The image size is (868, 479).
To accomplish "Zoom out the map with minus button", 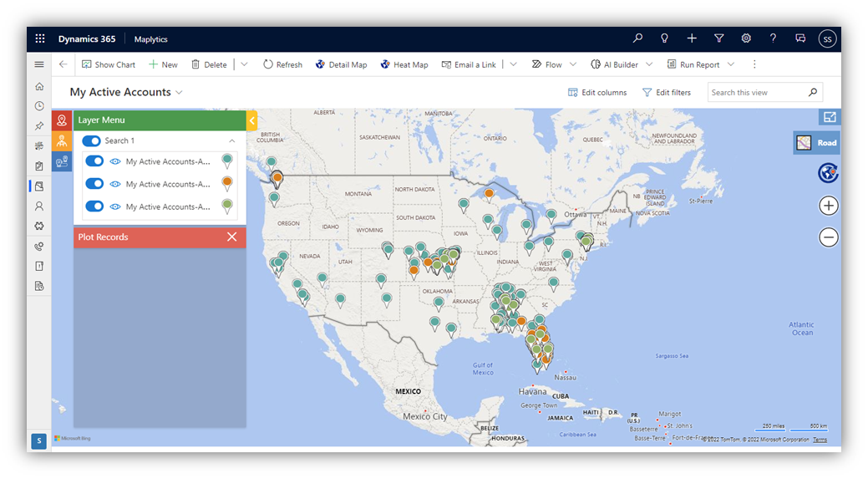I will pos(828,237).
